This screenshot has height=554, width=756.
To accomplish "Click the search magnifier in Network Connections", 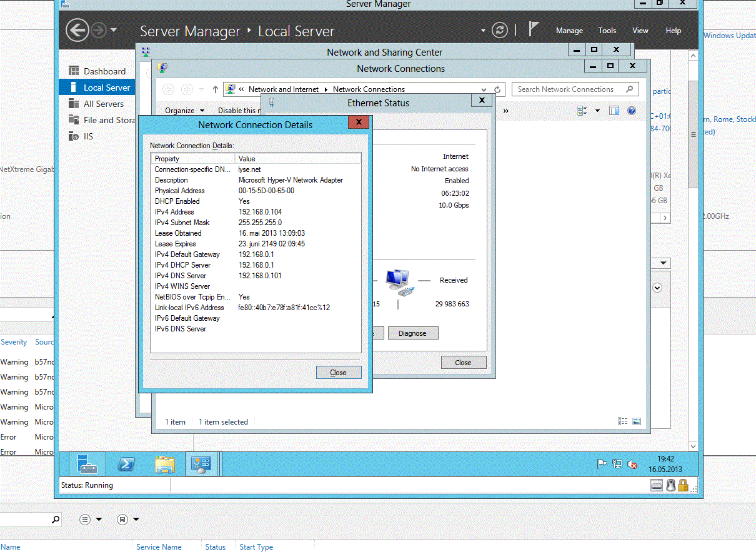I will click(x=630, y=89).
